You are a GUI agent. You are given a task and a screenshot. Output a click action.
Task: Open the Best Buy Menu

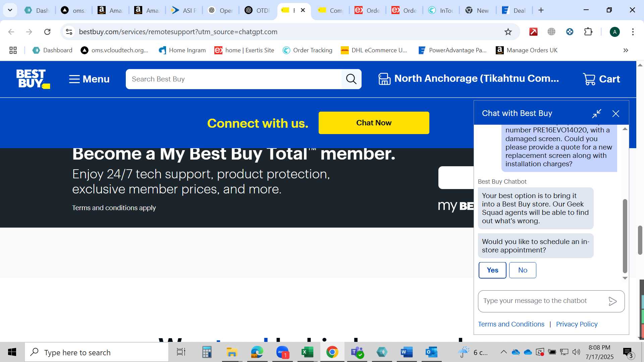[89, 79]
